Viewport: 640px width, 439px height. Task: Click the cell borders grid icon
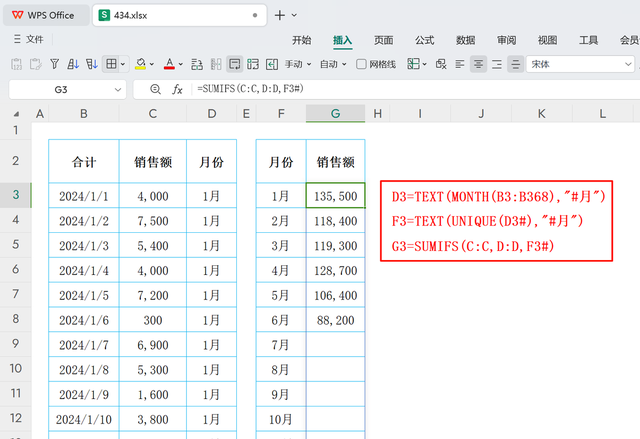(x=111, y=64)
